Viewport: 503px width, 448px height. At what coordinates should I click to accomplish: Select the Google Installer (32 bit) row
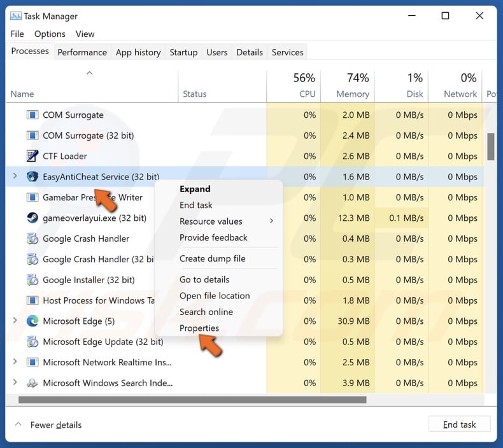[x=244, y=280]
